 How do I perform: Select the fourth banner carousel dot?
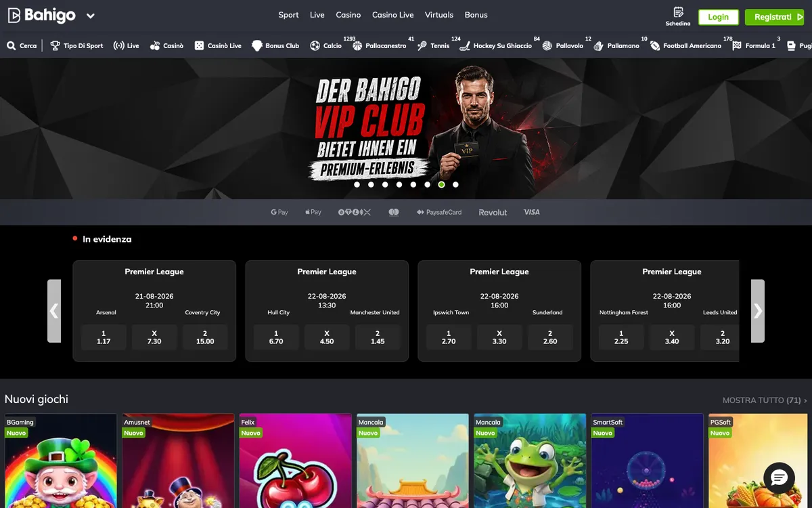(399, 184)
